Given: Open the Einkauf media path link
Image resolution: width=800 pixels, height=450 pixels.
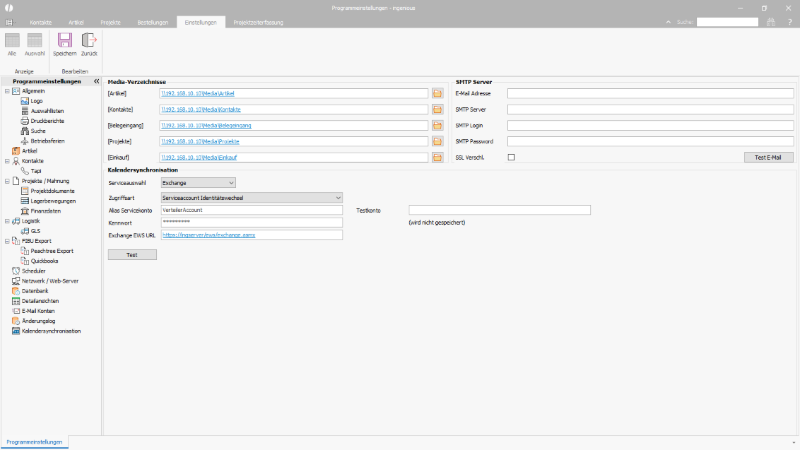Looking at the screenshot, I should [x=199, y=158].
